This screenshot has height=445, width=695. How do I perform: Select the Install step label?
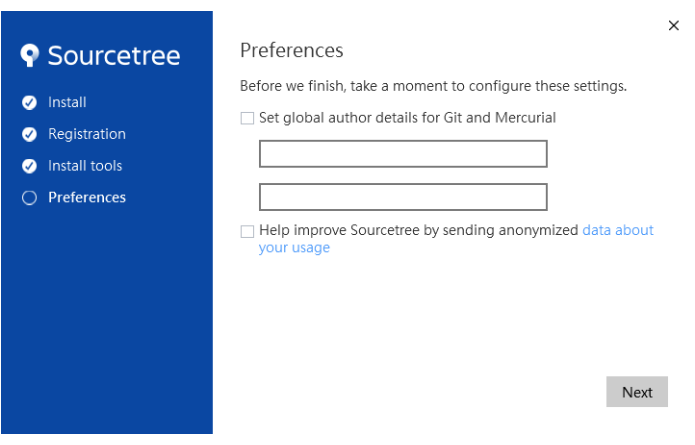click(x=67, y=102)
